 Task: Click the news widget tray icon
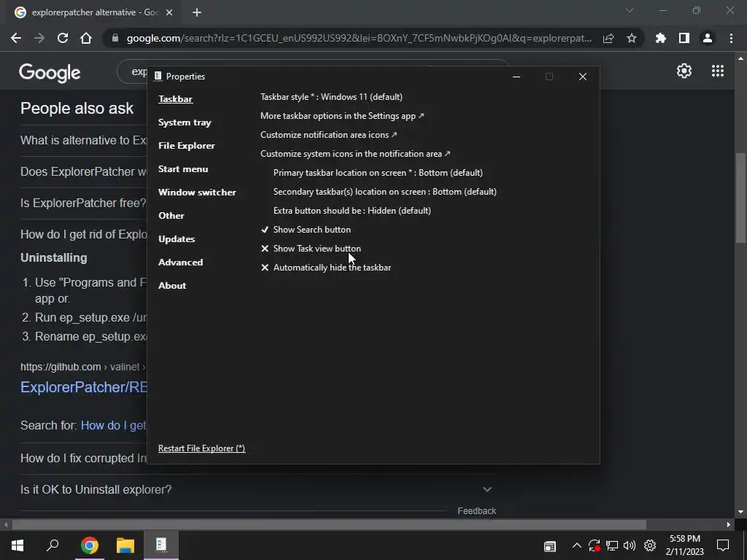(x=550, y=546)
